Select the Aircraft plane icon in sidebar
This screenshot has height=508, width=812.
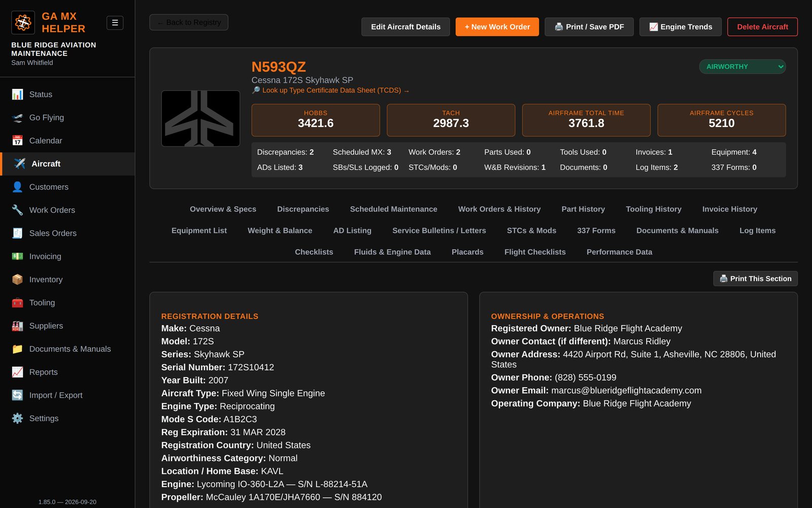[x=19, y=164]
